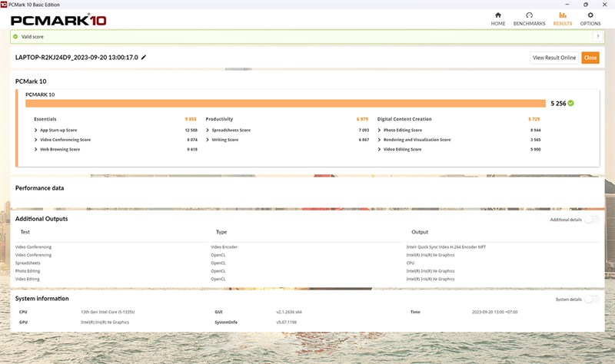Toggle the System details switch
615x364 pixels.
coord(591,299)
